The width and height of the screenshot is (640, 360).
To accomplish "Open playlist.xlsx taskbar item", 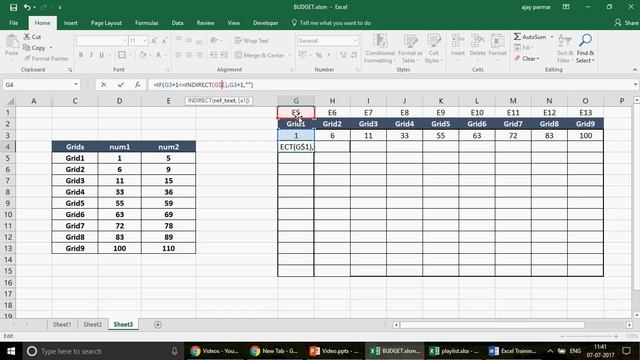I will coord(454,351).
